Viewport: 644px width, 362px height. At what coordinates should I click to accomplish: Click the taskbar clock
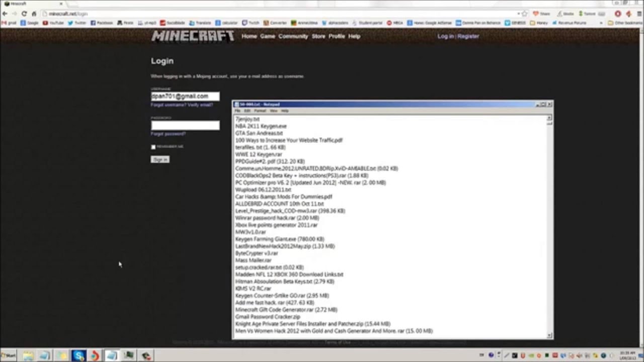627,355
